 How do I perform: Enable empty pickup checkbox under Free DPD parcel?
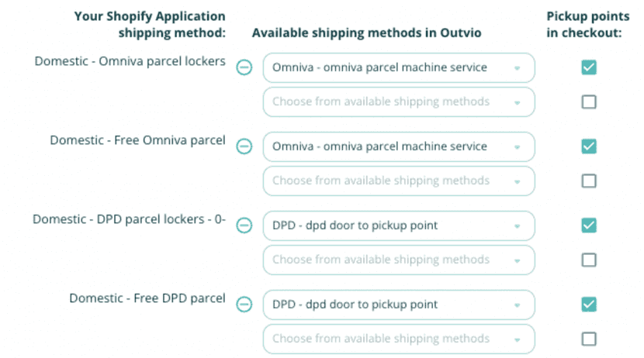(x=589, y=339)
